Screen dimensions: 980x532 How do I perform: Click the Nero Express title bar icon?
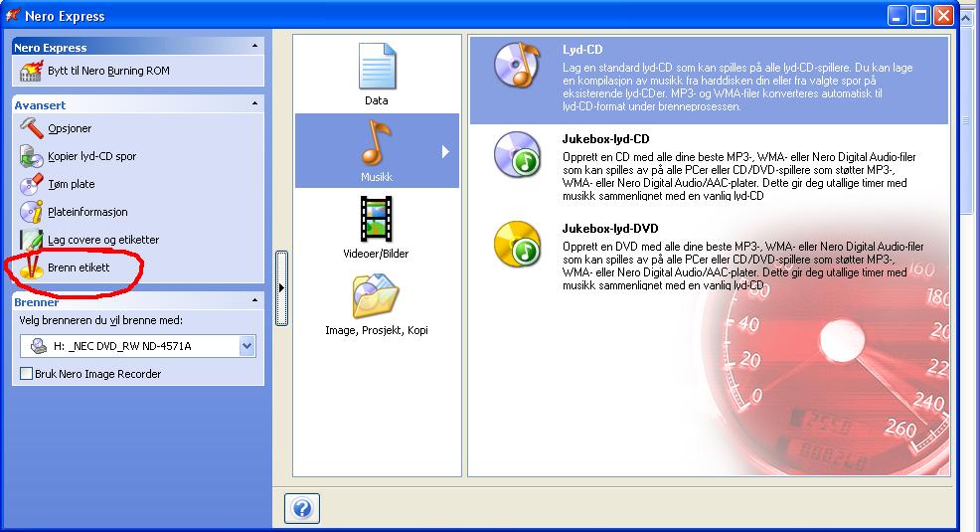[x=13, y=15]
